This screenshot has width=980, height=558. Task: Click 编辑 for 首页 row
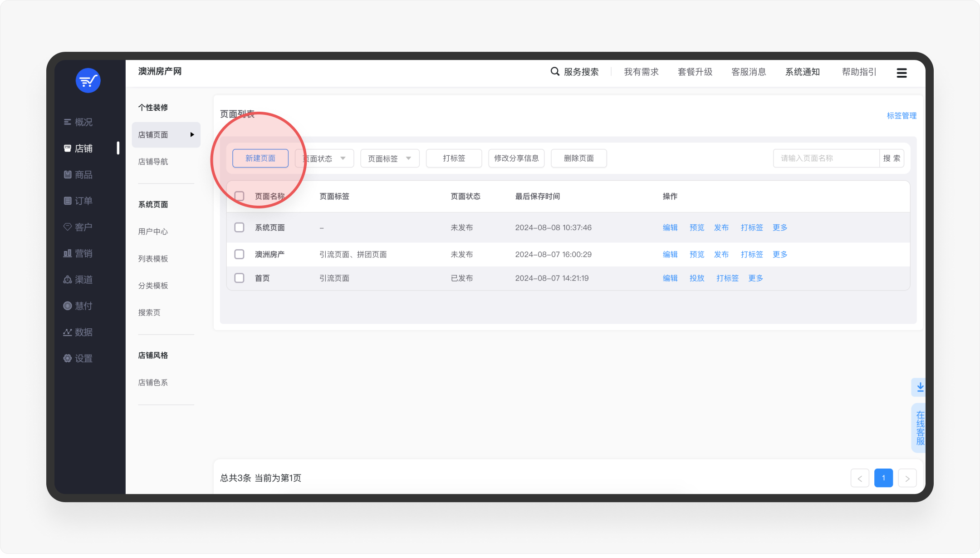[x=670, y=278]
